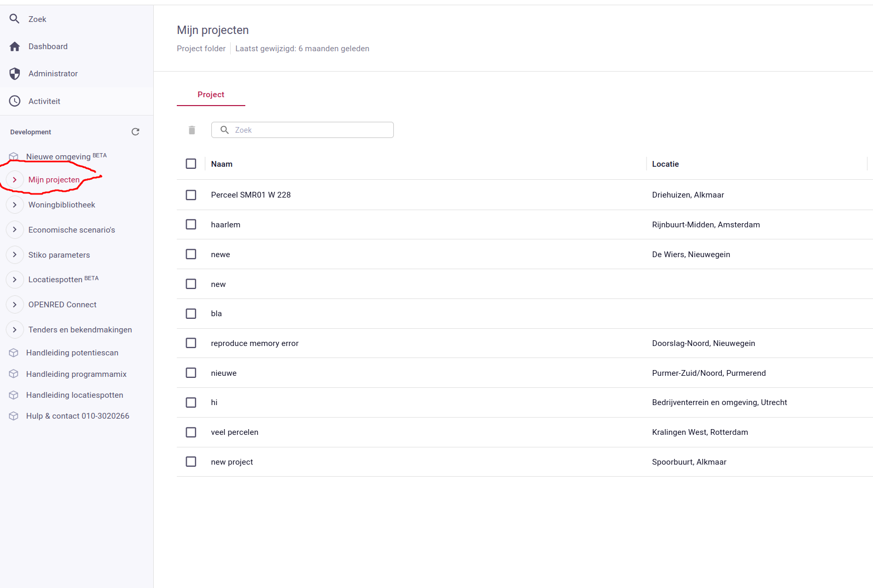Refresh the Development section with reload icon
The height and width of the screenshot is (588, 873).
click(x=135, y=132)
